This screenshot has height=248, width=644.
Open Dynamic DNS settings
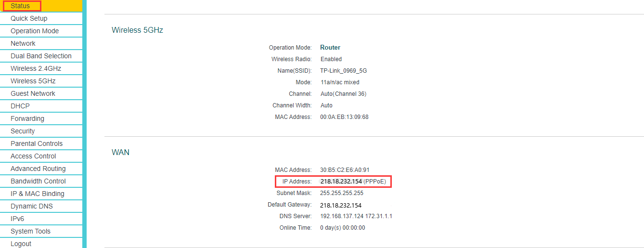[x=41, y=206]
